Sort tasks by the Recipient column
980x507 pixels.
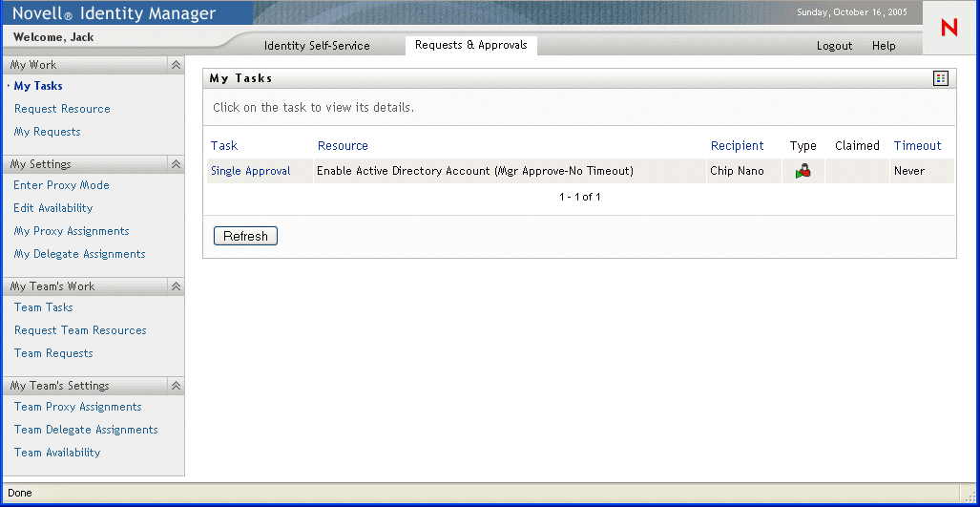coord(737,146)
